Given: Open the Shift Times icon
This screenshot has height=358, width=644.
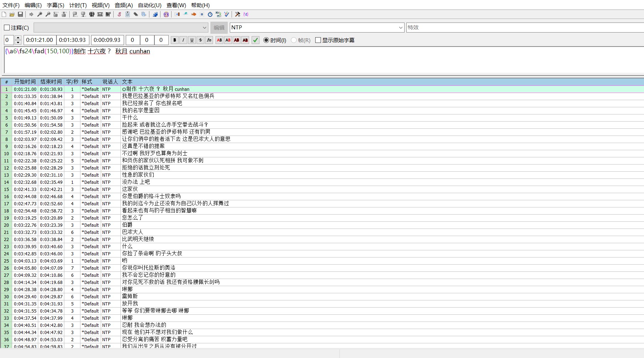Looking at the screenshot, I should tap(177, 14).
